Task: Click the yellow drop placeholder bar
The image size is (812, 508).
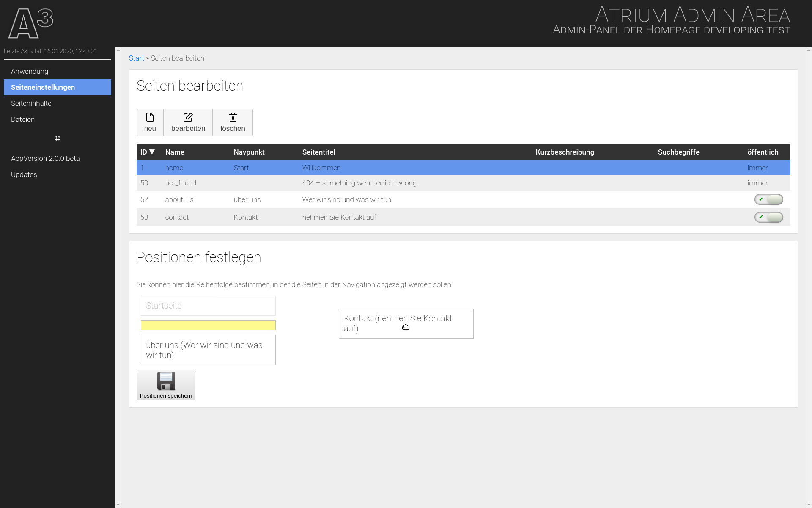Action: (208, 325)
